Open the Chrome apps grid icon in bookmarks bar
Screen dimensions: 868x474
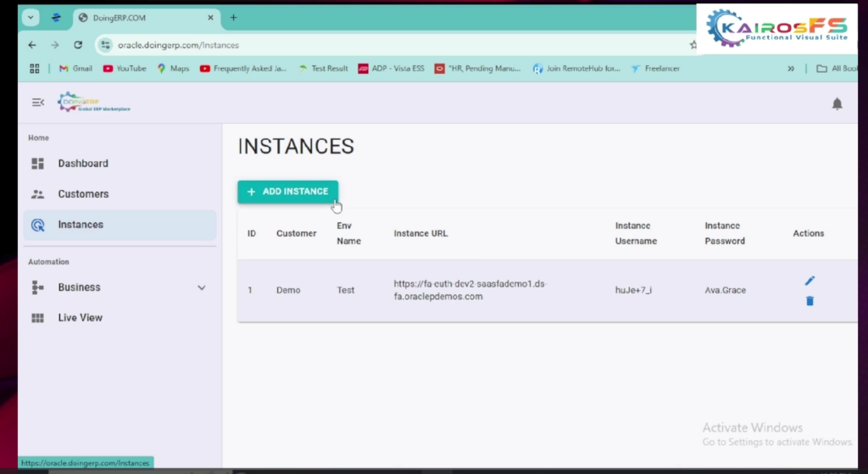point(35,69)
